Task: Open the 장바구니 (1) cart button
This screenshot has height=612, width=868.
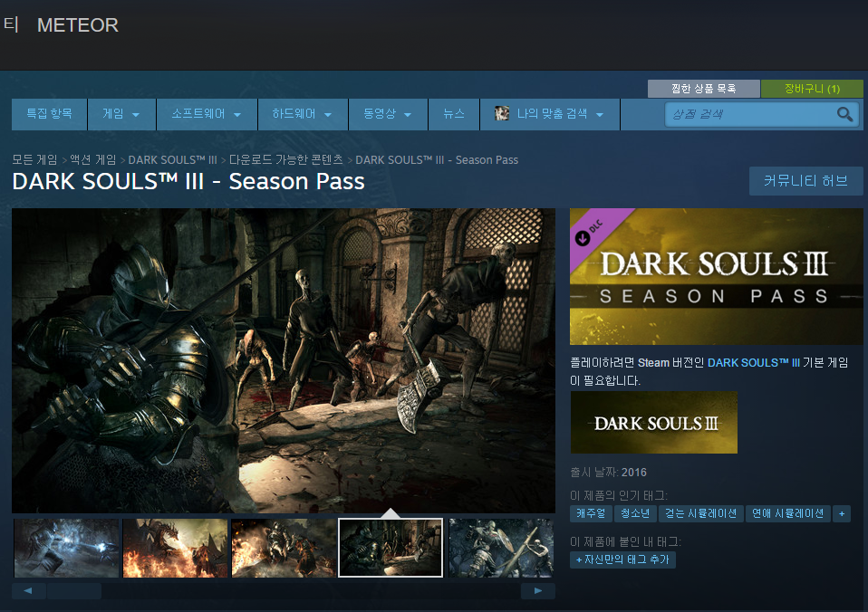Action: (812, 89)
